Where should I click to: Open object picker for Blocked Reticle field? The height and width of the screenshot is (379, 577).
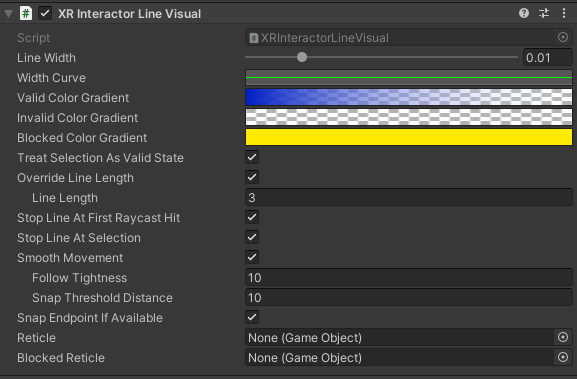(x=563, y=357)
